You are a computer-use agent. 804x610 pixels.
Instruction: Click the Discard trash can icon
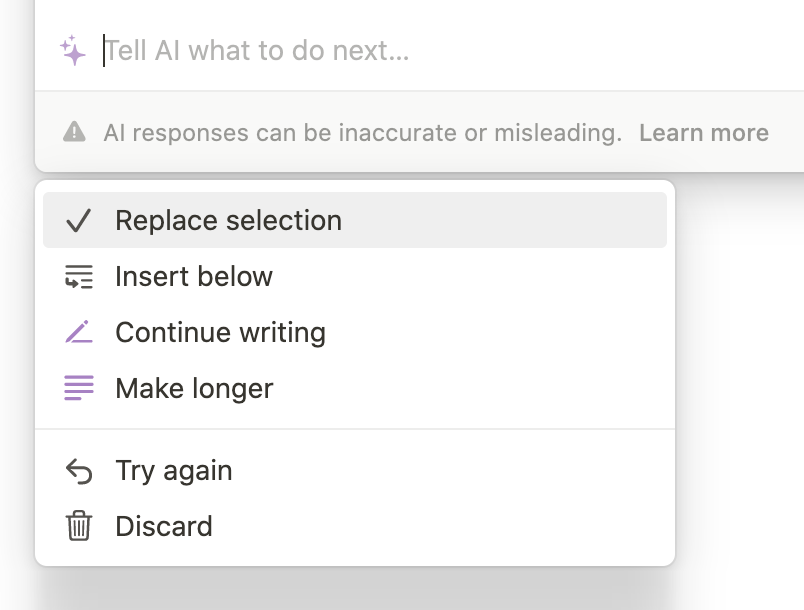pyautogui.click(x=78, y=526)
